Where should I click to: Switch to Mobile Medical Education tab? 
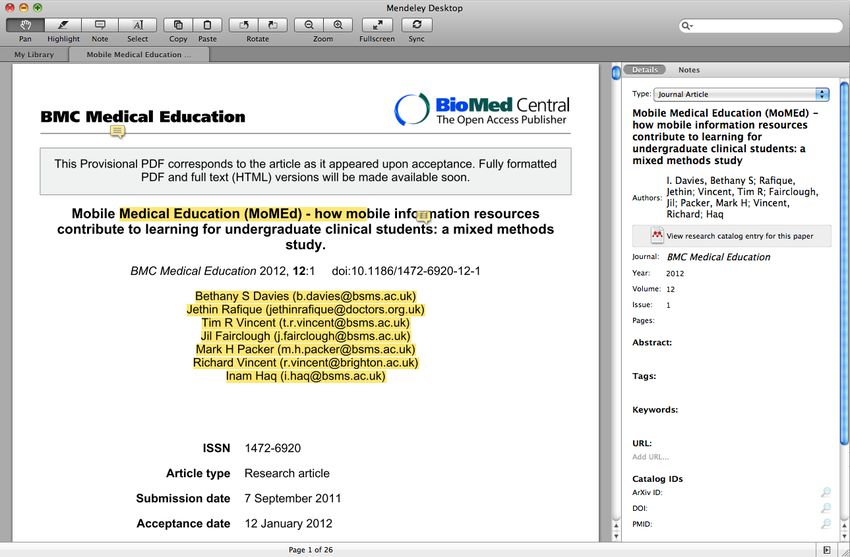(139, 54)
